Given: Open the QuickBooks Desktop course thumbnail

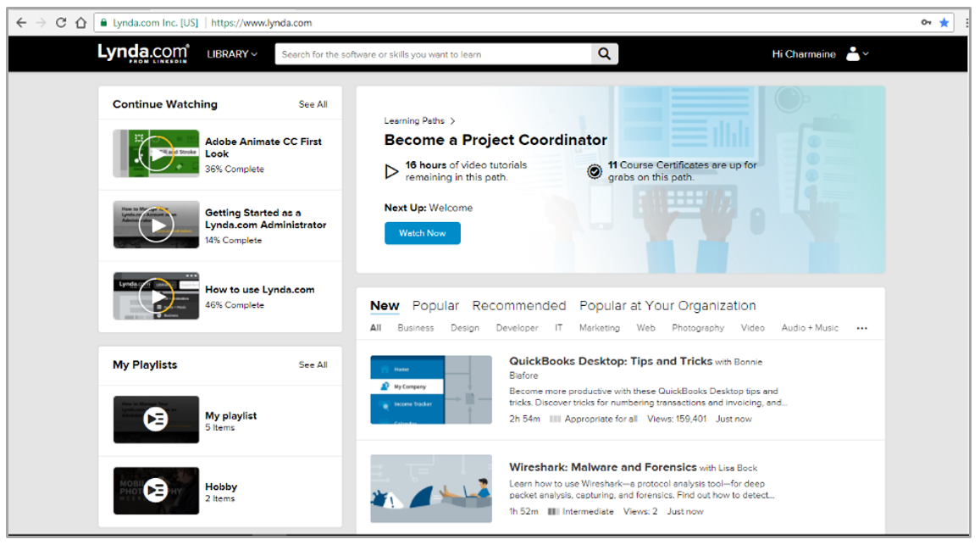Looking at the screenshot, I should point(431,390).
